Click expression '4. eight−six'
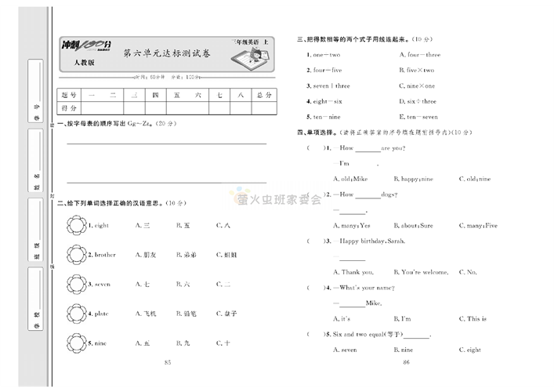The image size is (554, 392). click(x=324, y=101)
